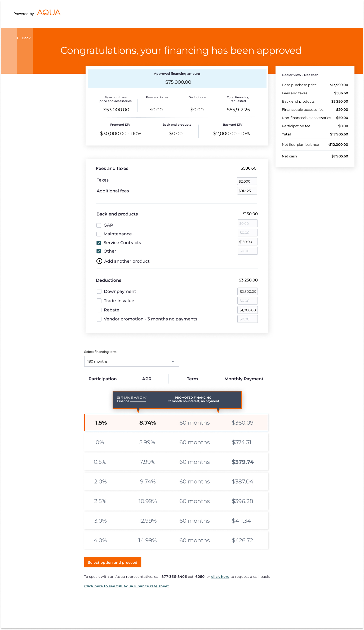The width and height of the screenshot is (364, 630).
Task: Check the Downpayment checkbox
Action: [99, 291]
